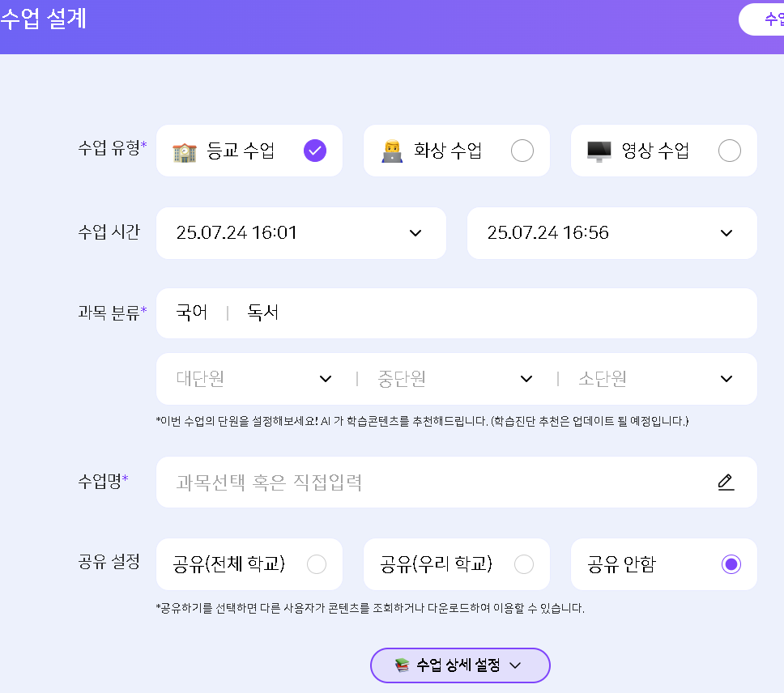Click the teacher icon next to 화상 수업
The image size is (784, 693).
click(x=392, y=151)
